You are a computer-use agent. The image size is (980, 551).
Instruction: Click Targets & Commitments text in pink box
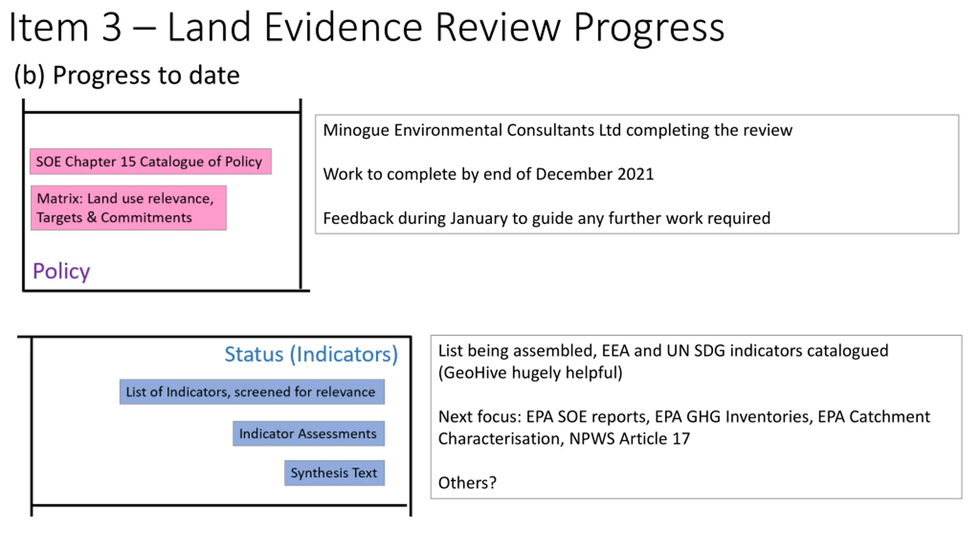[114, 218]
